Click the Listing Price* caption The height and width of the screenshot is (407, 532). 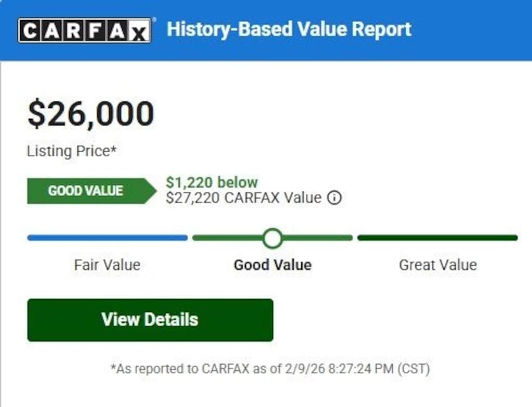pos(72,151)
